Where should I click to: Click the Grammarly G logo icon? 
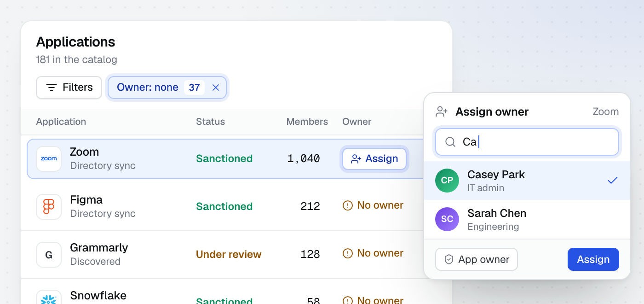(x=49, y=255)
